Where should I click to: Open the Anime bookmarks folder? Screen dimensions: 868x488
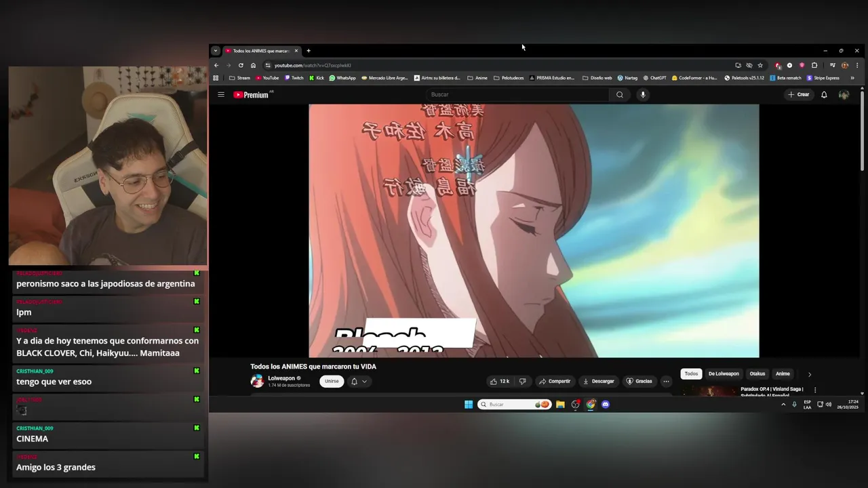477,78
